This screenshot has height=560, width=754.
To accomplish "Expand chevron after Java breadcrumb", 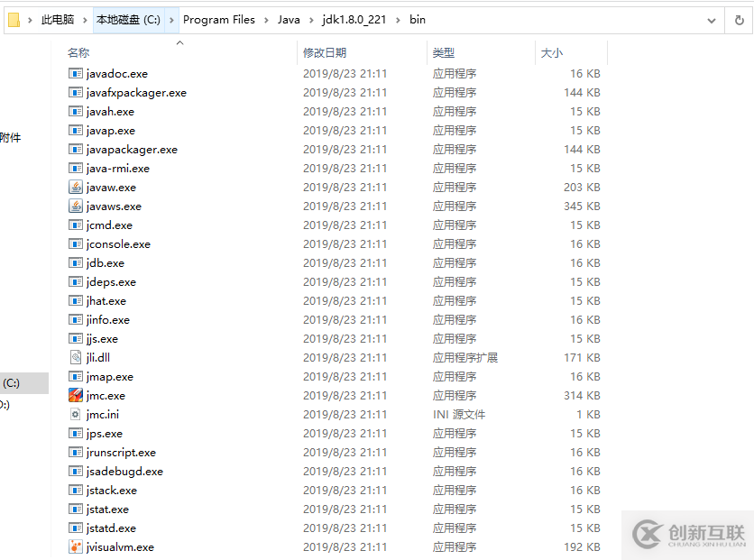I will 311,20.
